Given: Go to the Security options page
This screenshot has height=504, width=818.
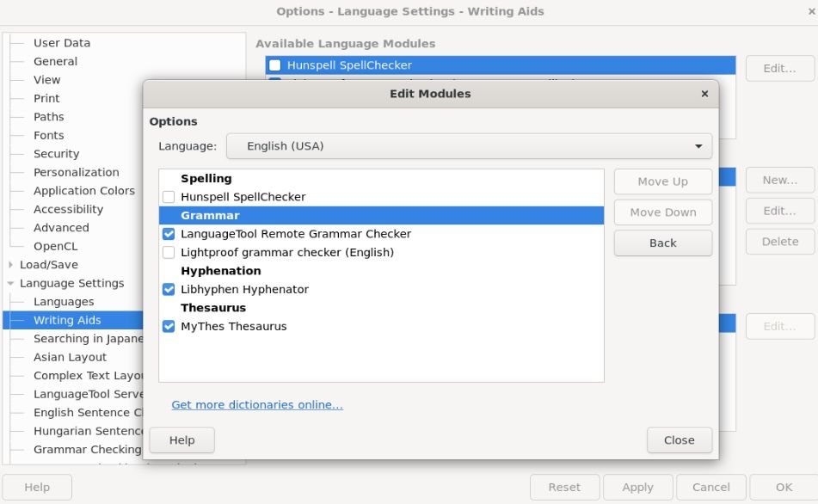Looking at the screenshot, I should click(56, 154).
